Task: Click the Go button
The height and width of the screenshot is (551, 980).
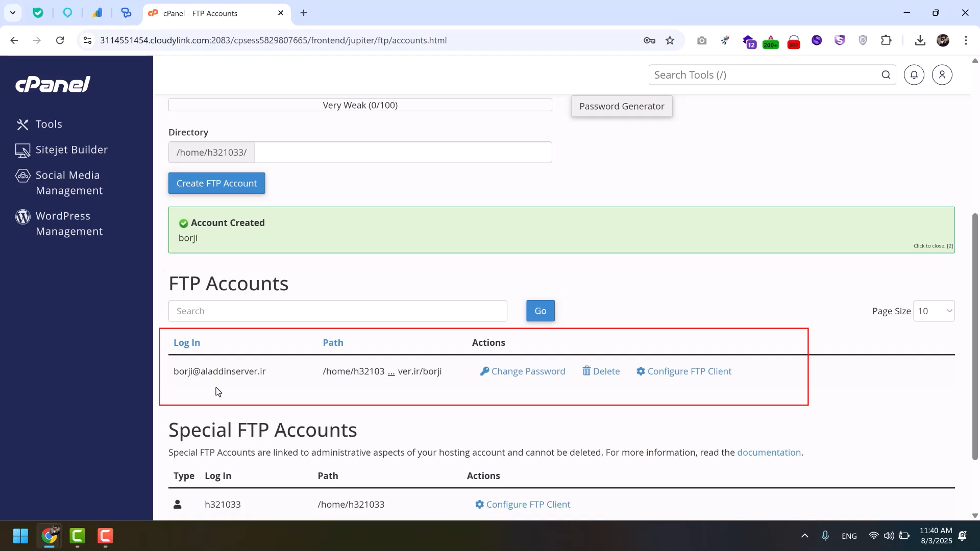Action: (541, 311)
